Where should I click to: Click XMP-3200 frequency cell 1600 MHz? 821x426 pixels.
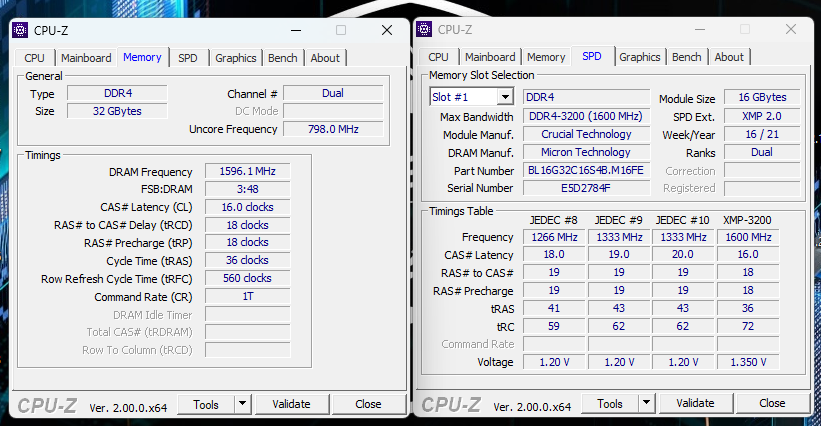point(748,238)
